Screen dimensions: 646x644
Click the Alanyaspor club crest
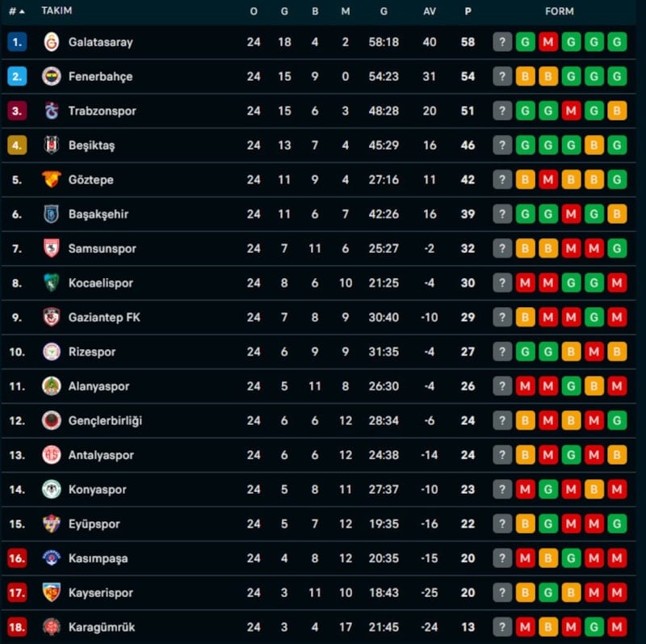[52, 386]
